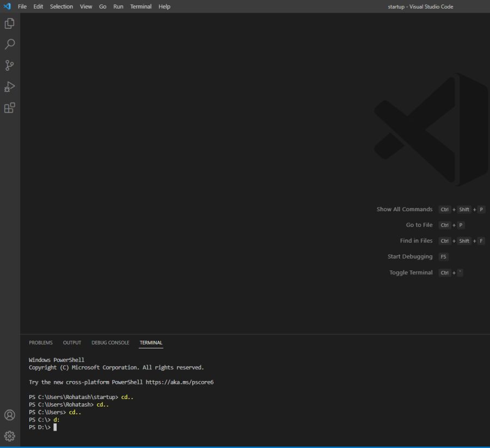Click the Microsoft Corporation copyright line

[x=117, y=367]
